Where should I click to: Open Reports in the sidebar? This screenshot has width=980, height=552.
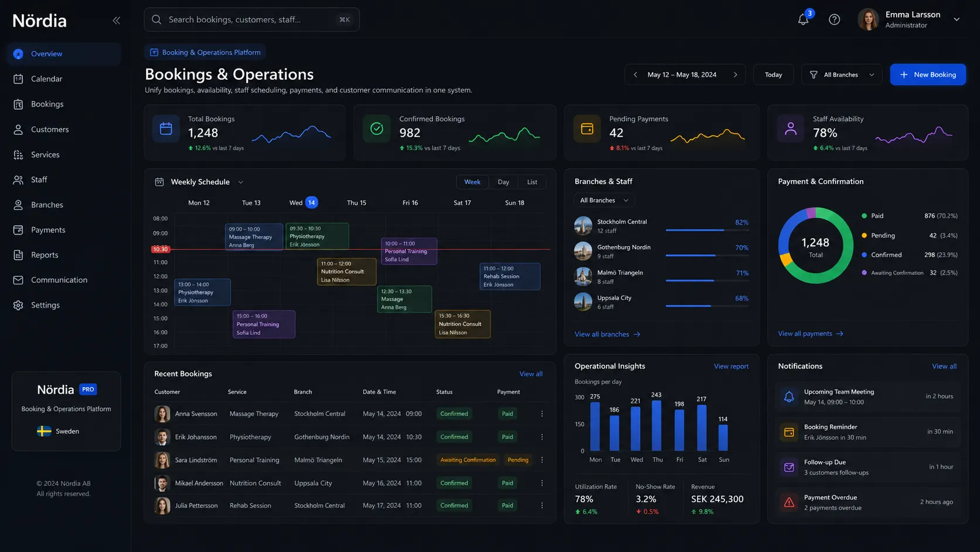tap(64, 255)
